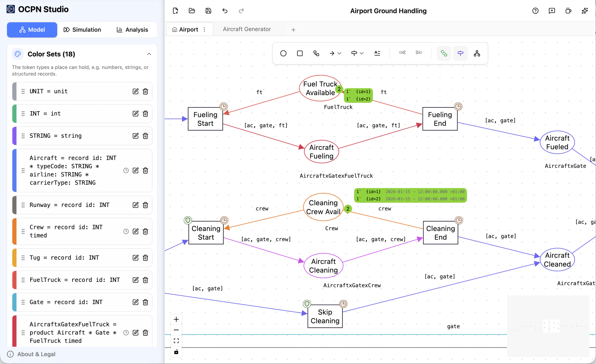
Task: Switch to the Simulation tab
Action: click(x=82, y=30)
